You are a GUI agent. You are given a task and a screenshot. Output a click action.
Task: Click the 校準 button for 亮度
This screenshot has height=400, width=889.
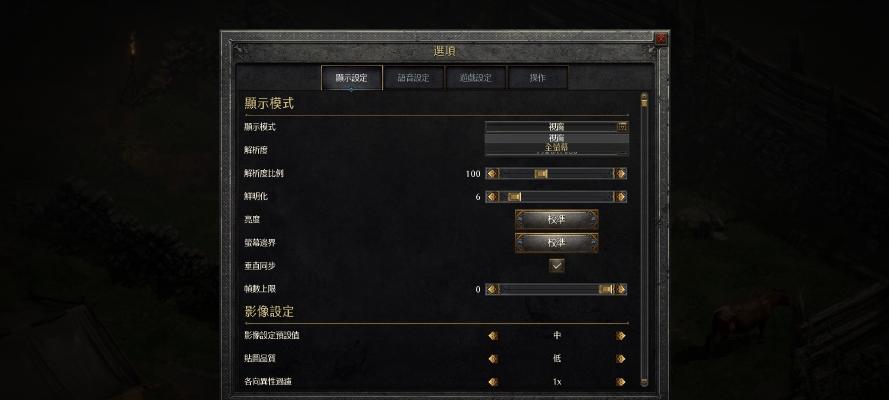click(x=557, y=219)
